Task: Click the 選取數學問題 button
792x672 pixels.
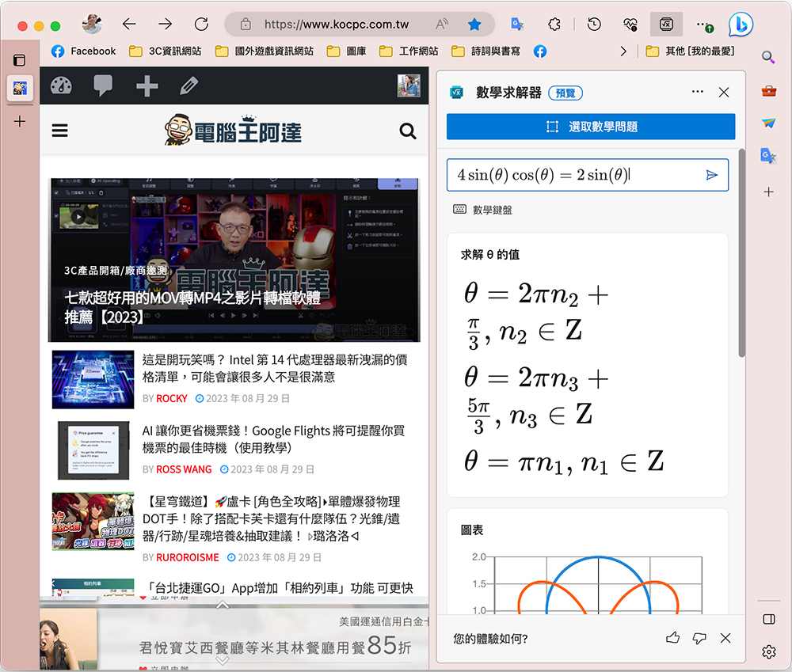Action: click(591, 127)
